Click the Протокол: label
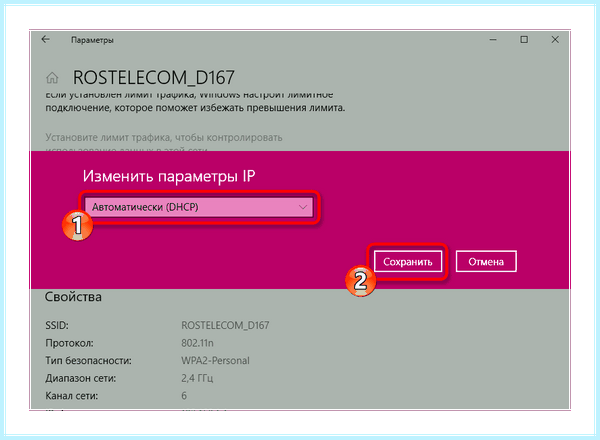 (x=69, y=343)
